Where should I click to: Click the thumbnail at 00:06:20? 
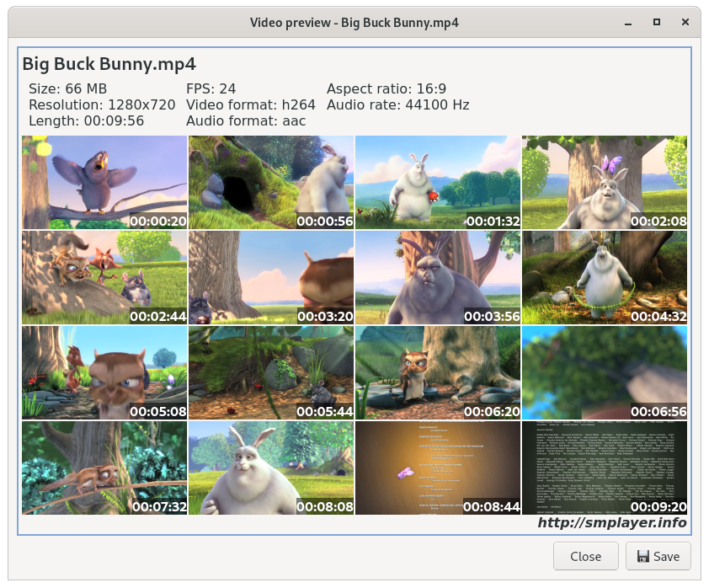(438, 373)
